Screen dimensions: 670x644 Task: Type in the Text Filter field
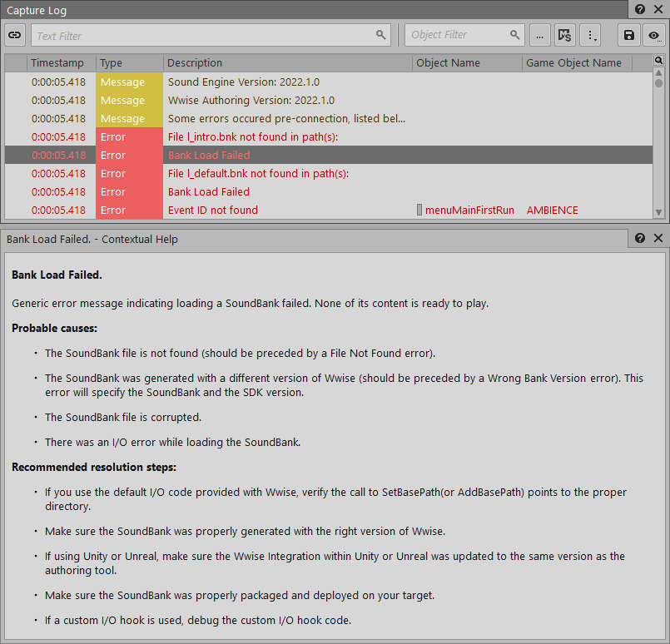tap(200, 36)
